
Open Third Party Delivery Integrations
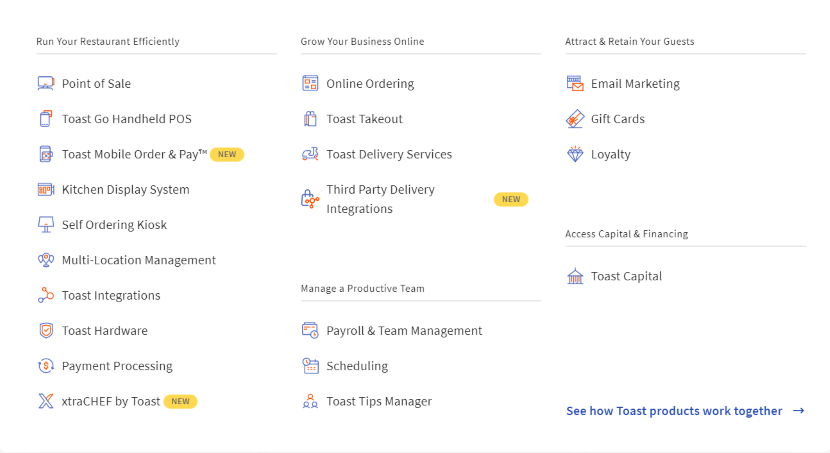380,199
